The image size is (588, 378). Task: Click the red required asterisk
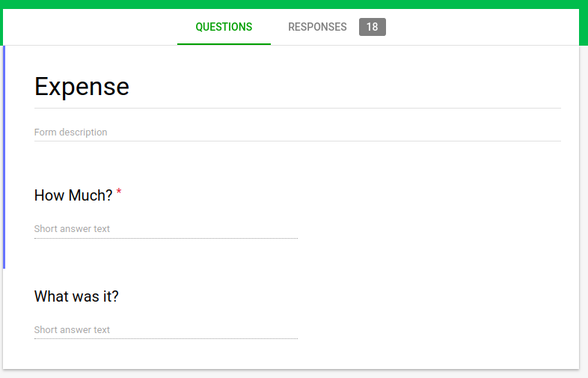119,193
